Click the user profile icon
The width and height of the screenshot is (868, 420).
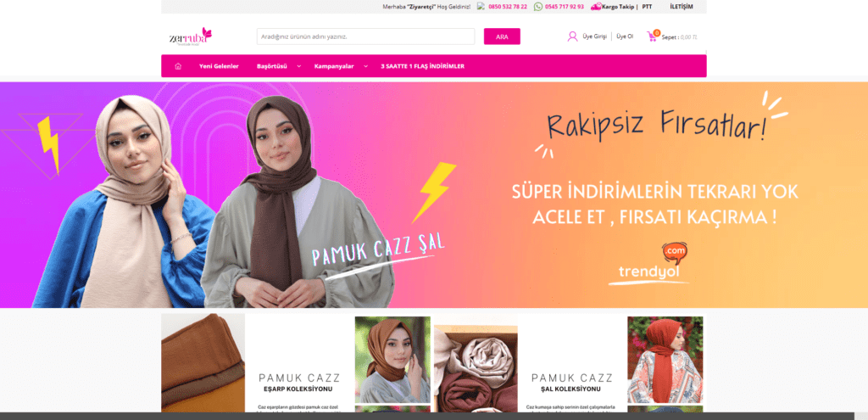[x=572, y=36]
